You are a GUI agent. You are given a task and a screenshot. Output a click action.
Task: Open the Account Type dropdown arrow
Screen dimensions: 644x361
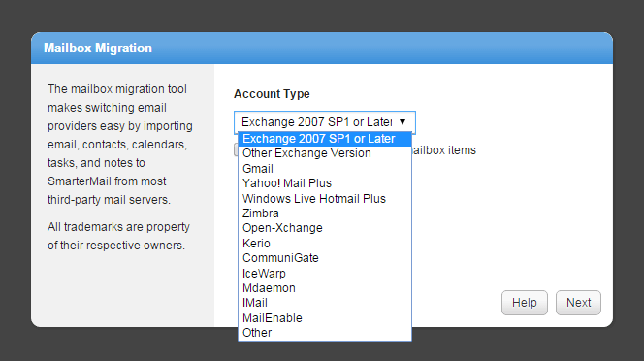pyautogui.click(x=402, y=122)
